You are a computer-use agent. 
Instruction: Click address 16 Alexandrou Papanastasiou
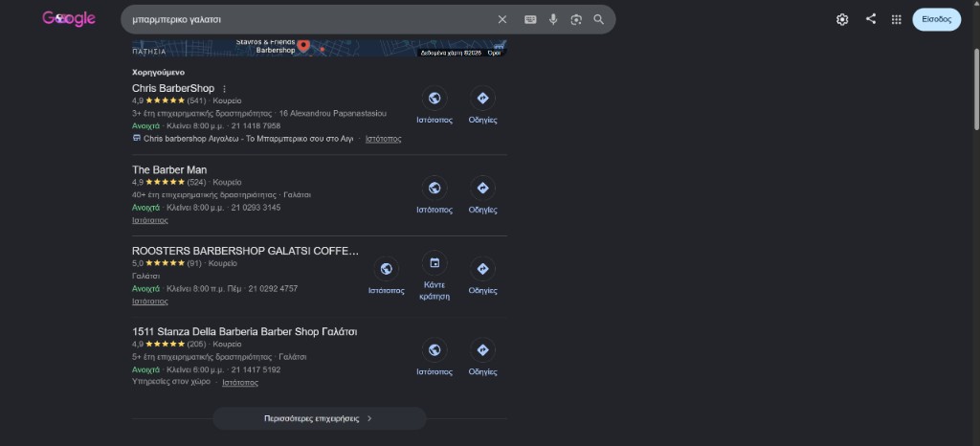(332, 114)
